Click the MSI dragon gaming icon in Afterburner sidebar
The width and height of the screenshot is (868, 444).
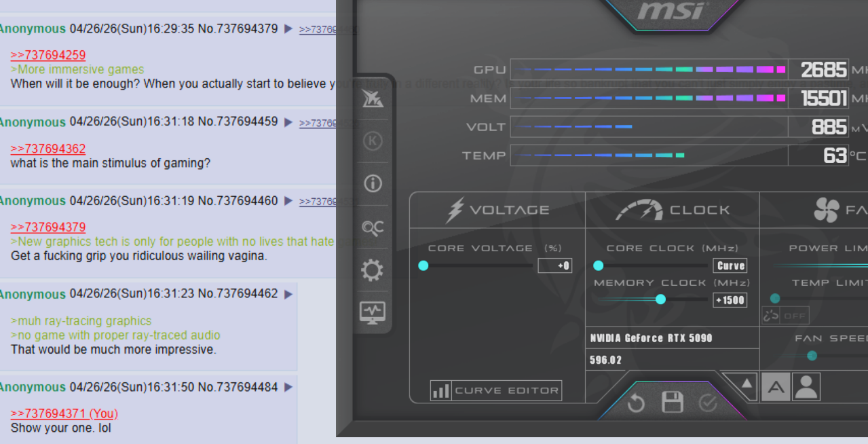tap(373, 98)
